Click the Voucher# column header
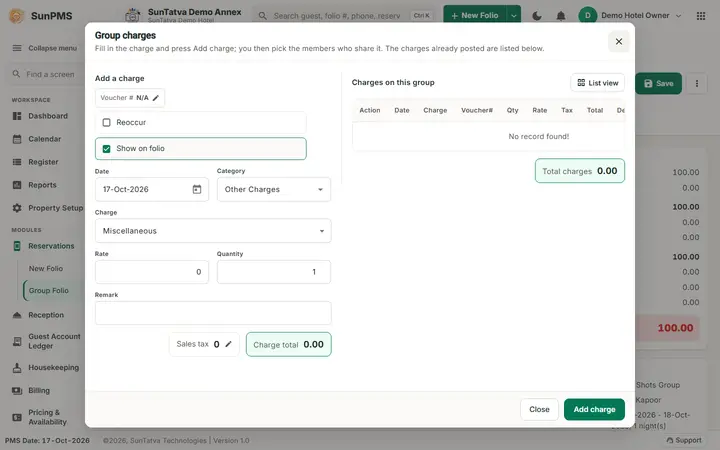This screenshot has width=720, height=450. pos(477,110)
